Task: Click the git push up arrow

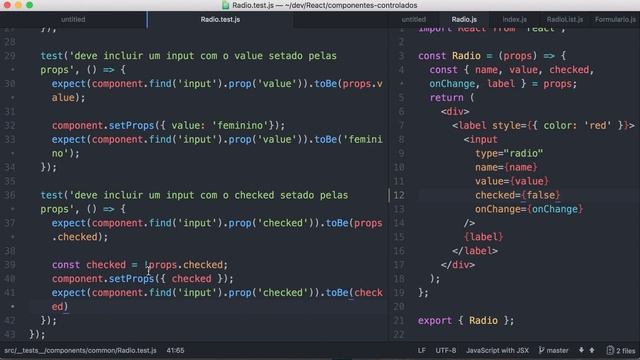Action: click(592, 350)
